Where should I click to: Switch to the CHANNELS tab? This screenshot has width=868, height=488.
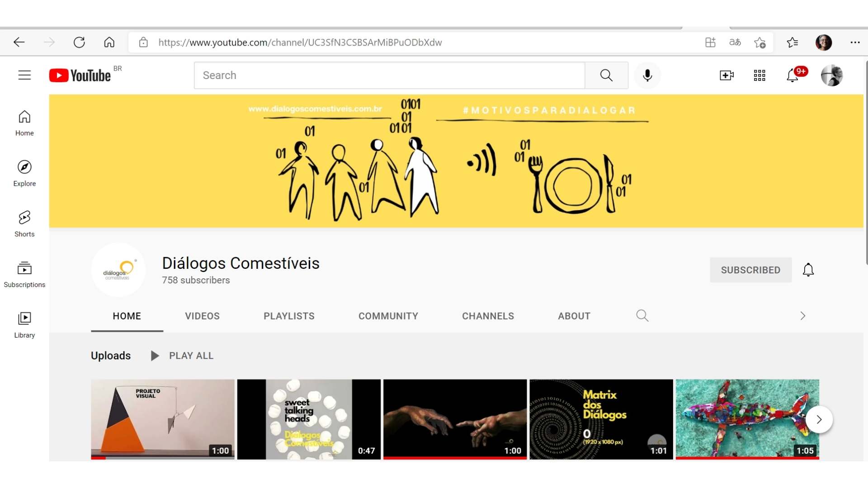488,316
